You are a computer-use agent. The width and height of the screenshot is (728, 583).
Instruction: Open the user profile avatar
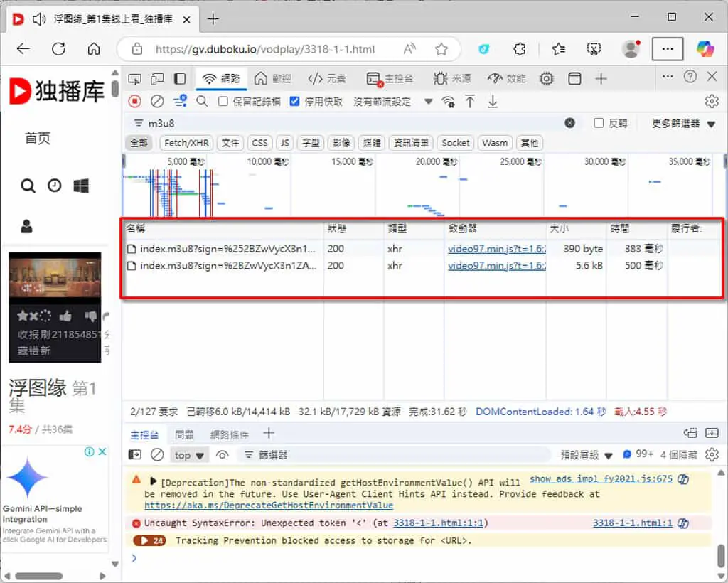click(x=631, y=49)
